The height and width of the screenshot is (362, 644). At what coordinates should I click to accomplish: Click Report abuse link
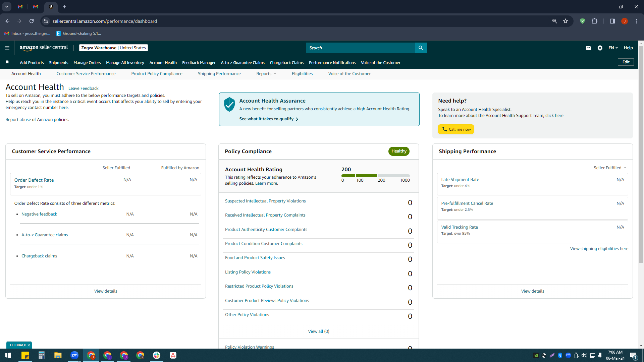click(18, 120)
